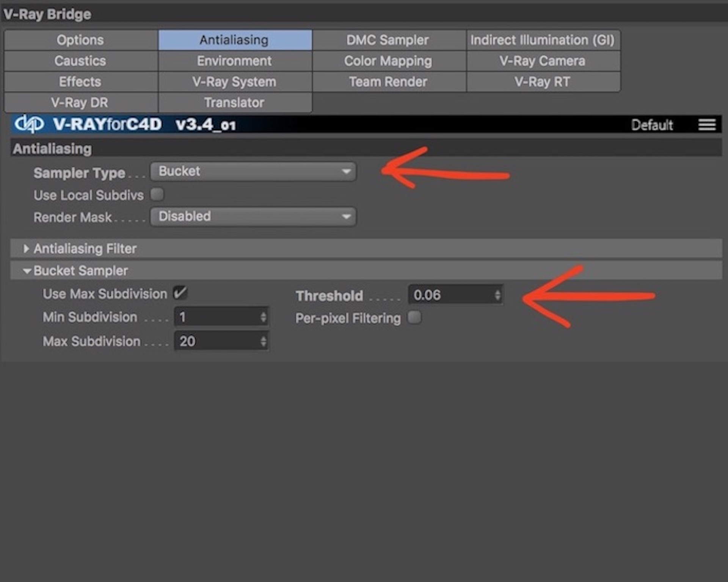Click the V-RAYforC4D logo icon
The width and height of the screenshot is (728, 582).
29,124
